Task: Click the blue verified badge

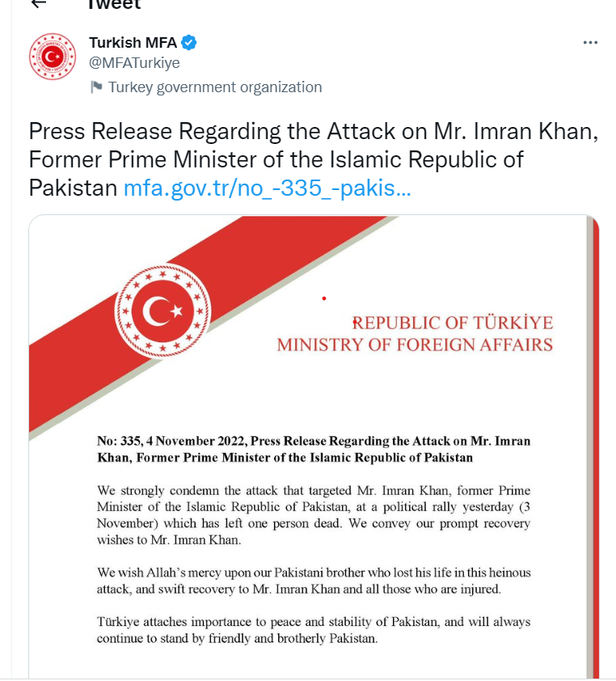Action: [189, 43]
